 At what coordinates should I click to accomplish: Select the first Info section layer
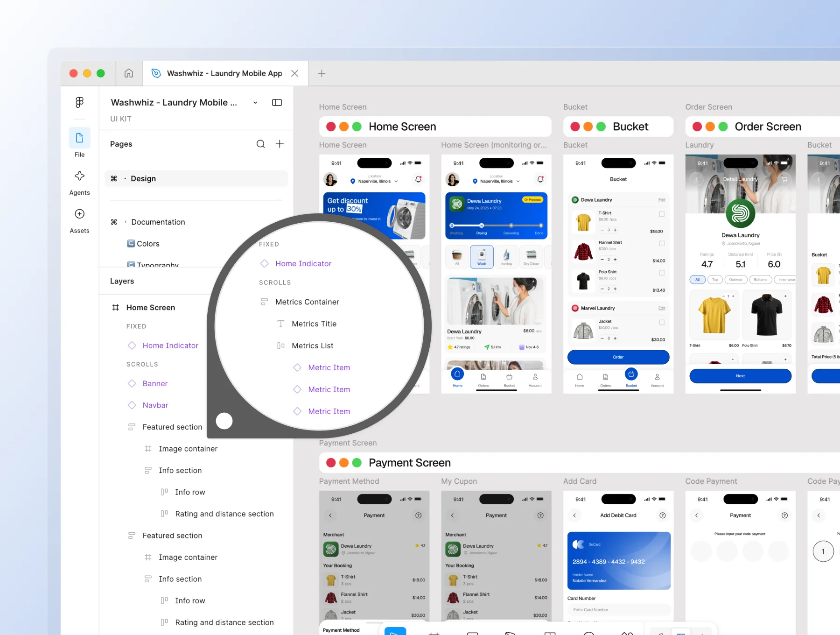[x=180, y=470]
